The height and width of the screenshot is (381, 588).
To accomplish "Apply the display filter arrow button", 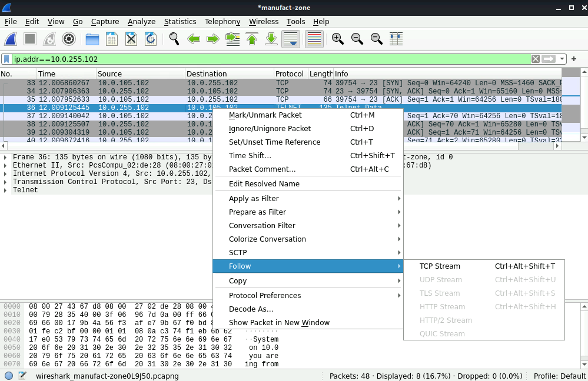I will coord(548,59).
